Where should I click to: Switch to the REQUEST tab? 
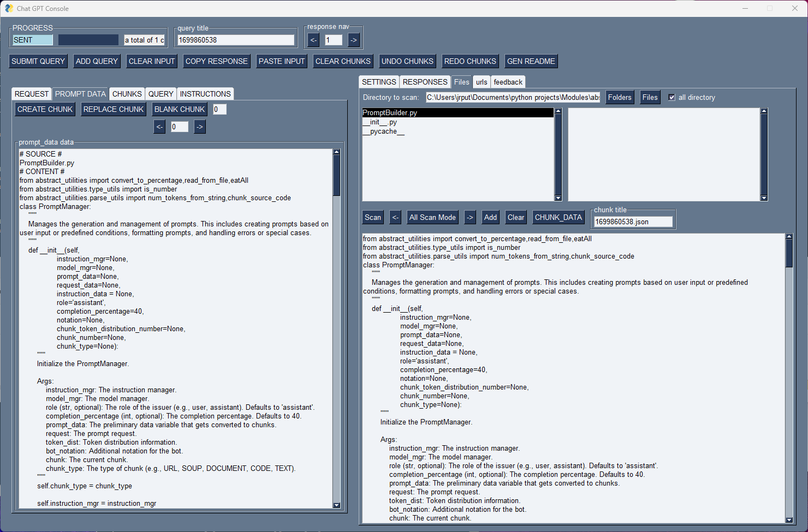click(32, 94)
